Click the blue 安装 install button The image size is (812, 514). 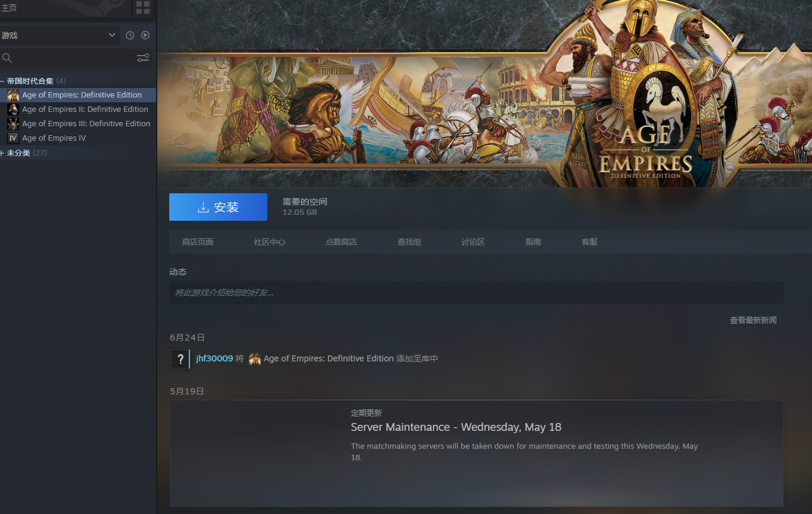pos(218,207)
